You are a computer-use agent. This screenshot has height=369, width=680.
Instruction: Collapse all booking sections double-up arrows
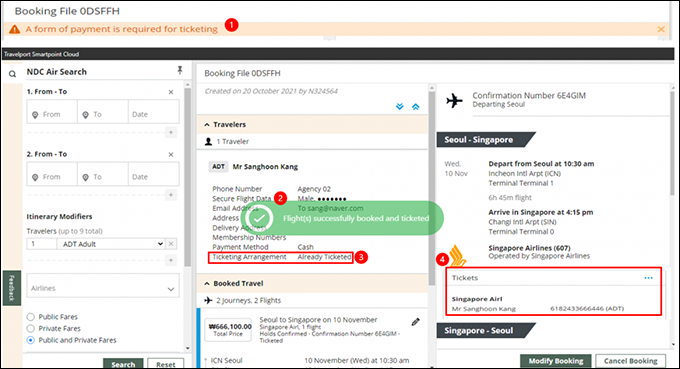click(x=415, y=107)
